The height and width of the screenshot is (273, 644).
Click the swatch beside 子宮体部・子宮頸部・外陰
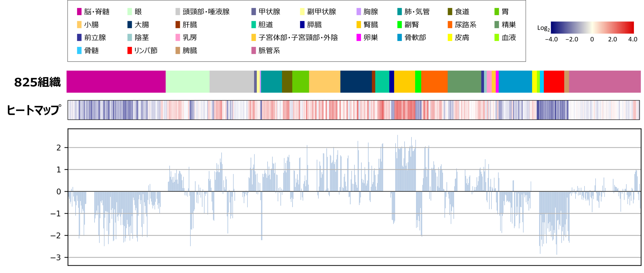tap(254, 38)
